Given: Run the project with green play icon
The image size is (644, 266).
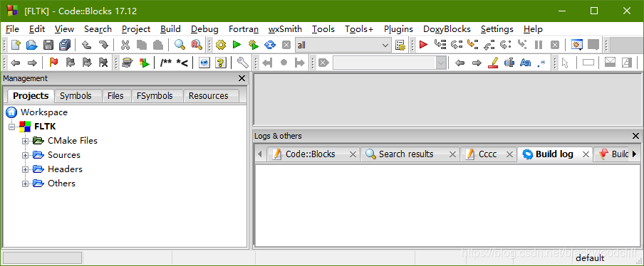Looking at the screenshot, I should point(237,45).
